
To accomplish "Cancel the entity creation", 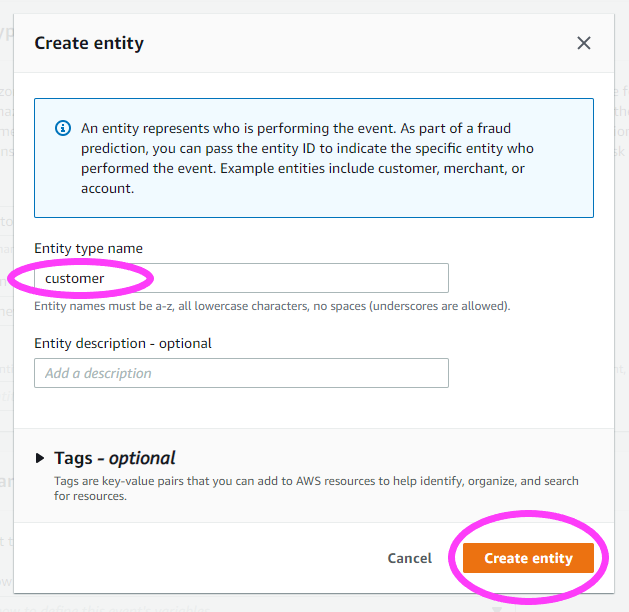I will click(410, 558).
